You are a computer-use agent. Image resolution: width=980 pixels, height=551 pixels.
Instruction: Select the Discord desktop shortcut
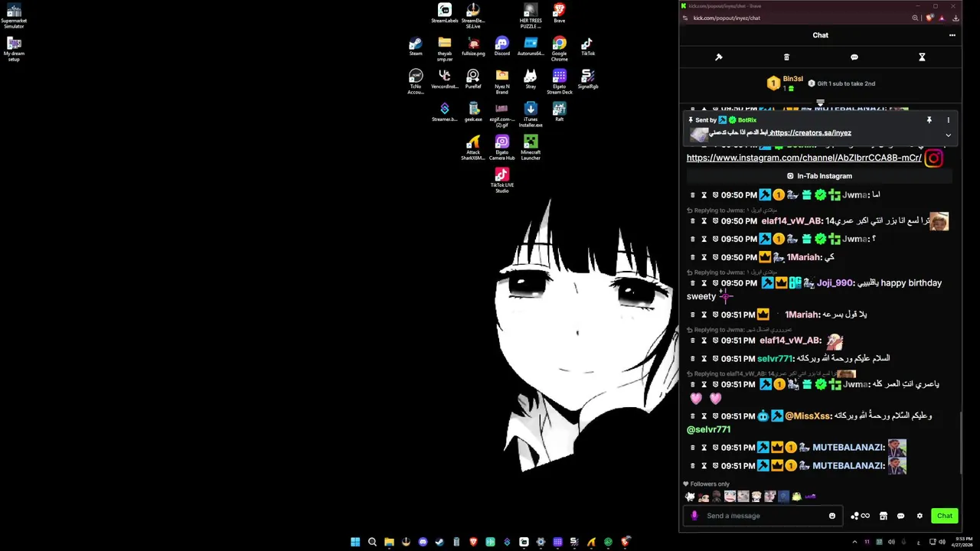pyautogui.click(x=502, y=47)
